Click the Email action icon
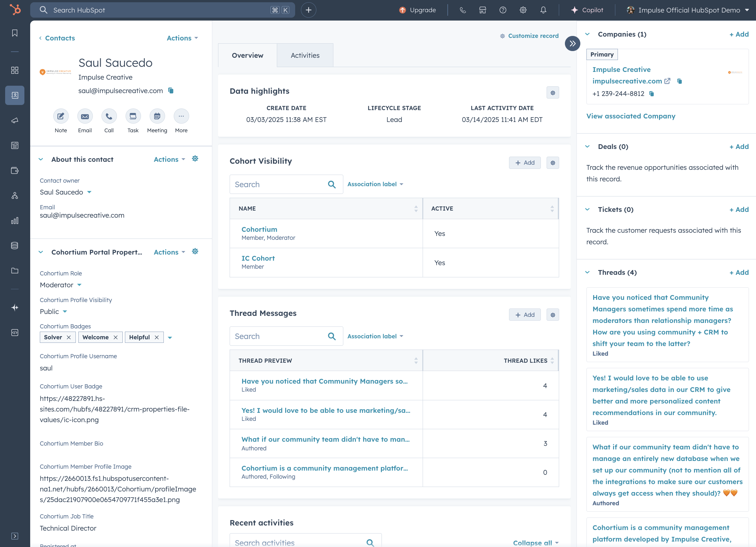This screenshot has width=756, height=547. click(x=85, y=116)
